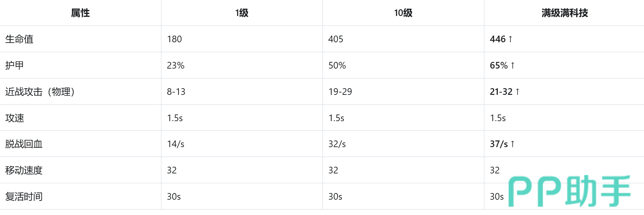Select the 1级 column header
The image size is (644, 215).
click(x=242, y=13)
